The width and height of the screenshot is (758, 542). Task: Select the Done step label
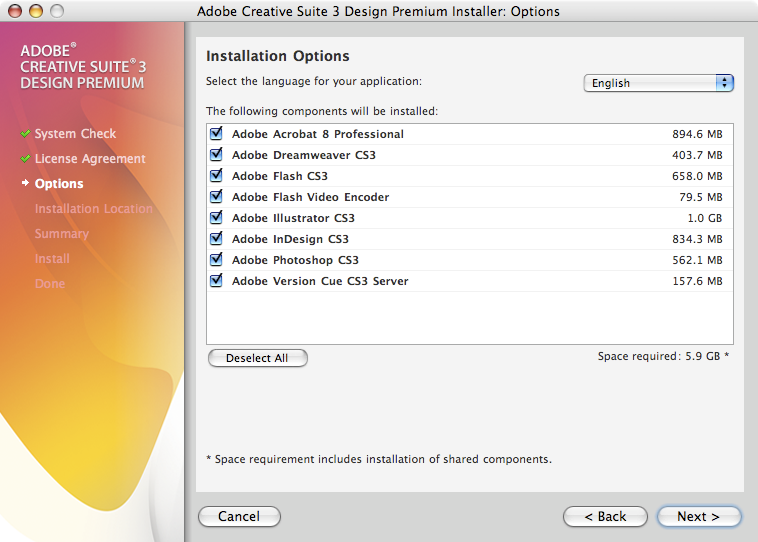tap(50, 284)
